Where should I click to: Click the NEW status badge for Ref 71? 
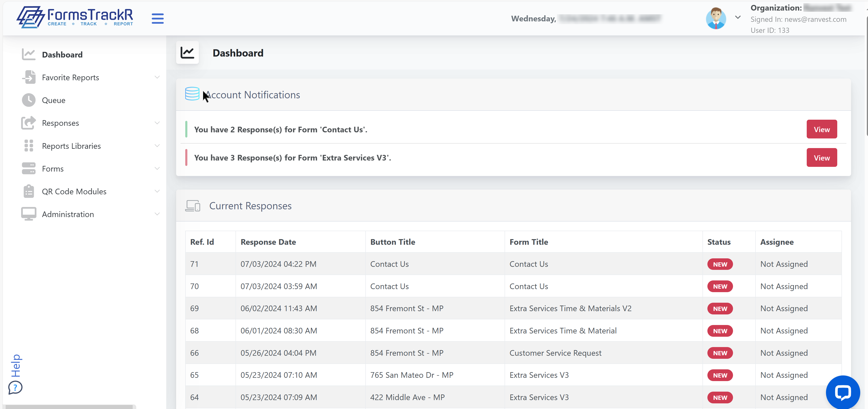pyautogui.click(x=720, y=264)
